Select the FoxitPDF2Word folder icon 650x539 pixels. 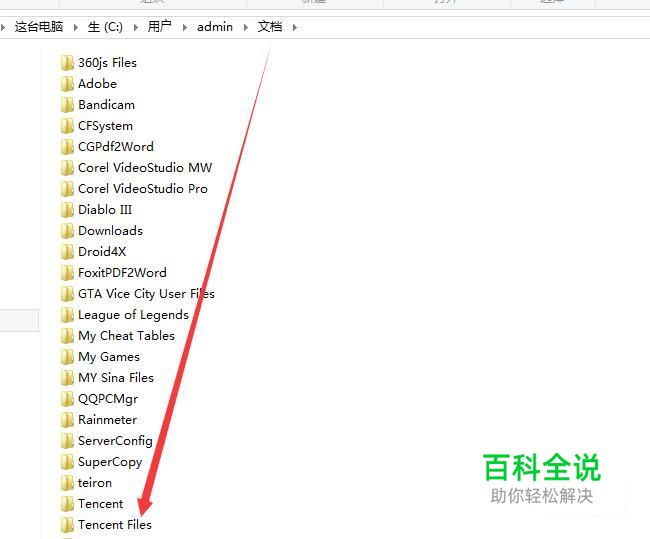(x=67, y=273)
